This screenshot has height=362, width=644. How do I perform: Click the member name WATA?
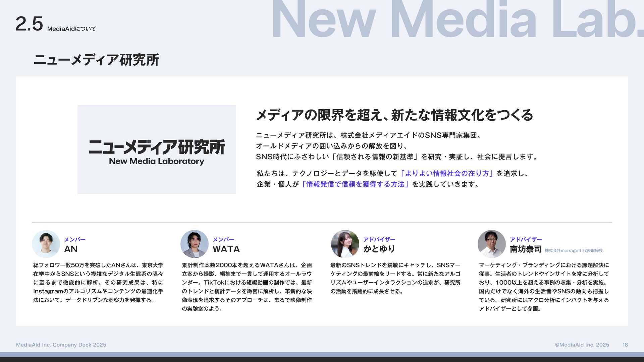[x=226, y=249]
